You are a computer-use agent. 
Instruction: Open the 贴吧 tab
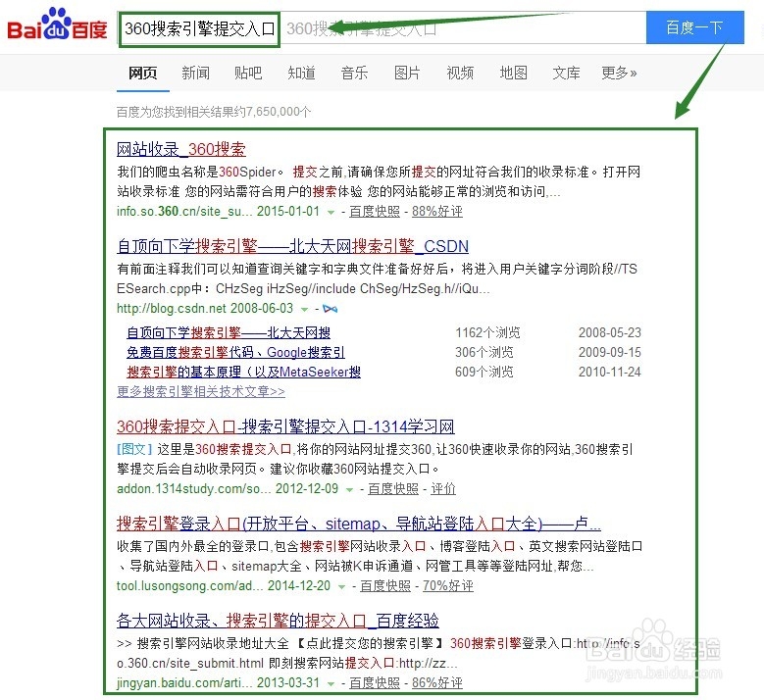click(x=248, y=74)
